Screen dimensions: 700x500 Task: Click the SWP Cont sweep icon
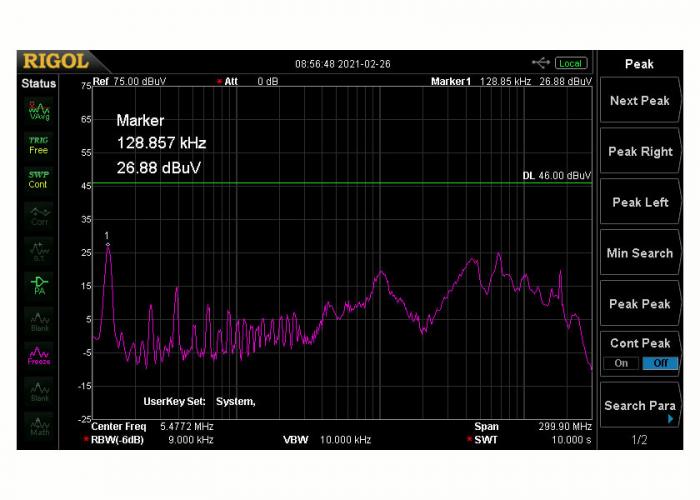pyautogui.click(x=38, y=180)
